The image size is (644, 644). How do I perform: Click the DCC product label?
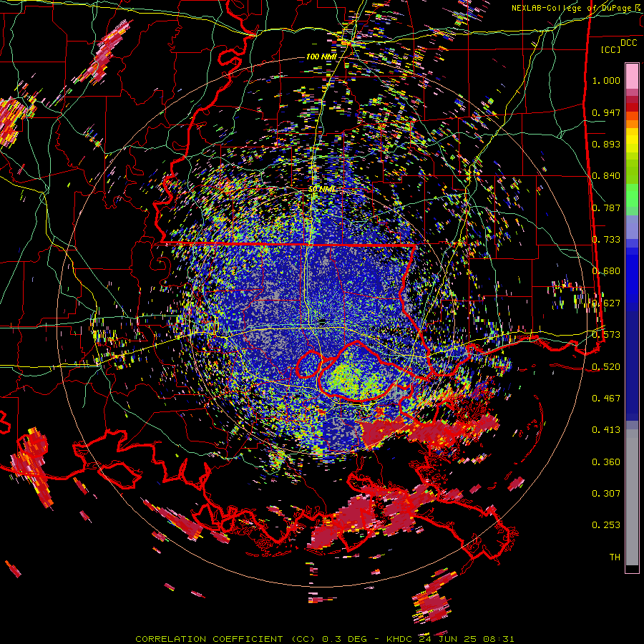[x=628, y=43]
